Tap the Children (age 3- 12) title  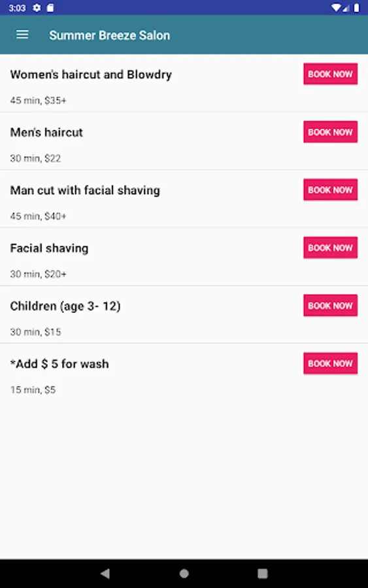click(65, 306)
